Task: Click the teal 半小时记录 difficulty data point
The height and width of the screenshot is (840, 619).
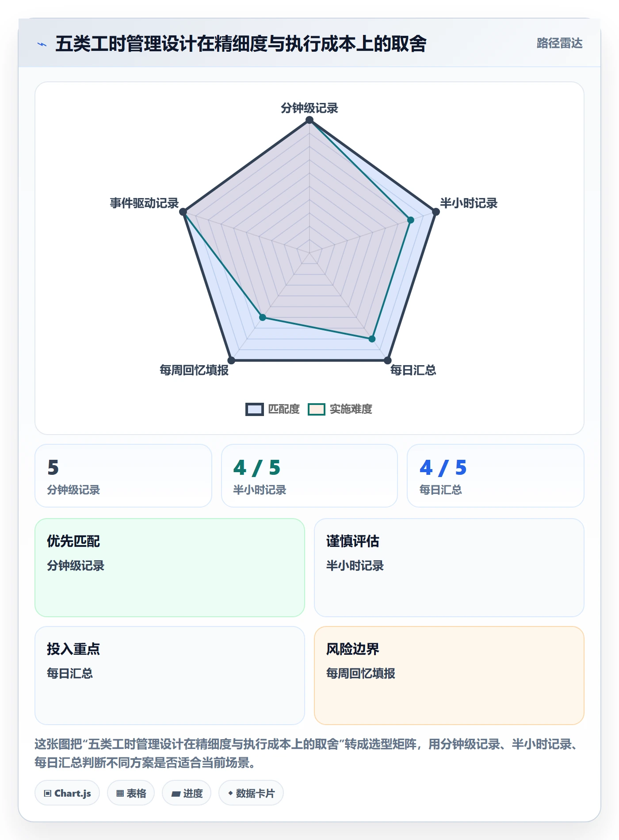Action: point(410,220)
